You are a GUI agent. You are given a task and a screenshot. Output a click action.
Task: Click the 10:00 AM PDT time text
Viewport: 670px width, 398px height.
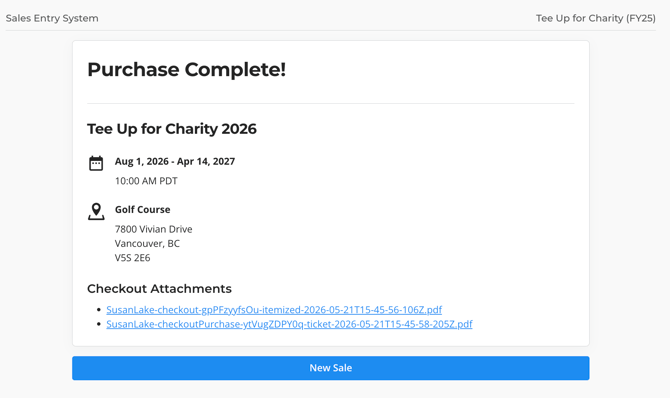point(146,181)
